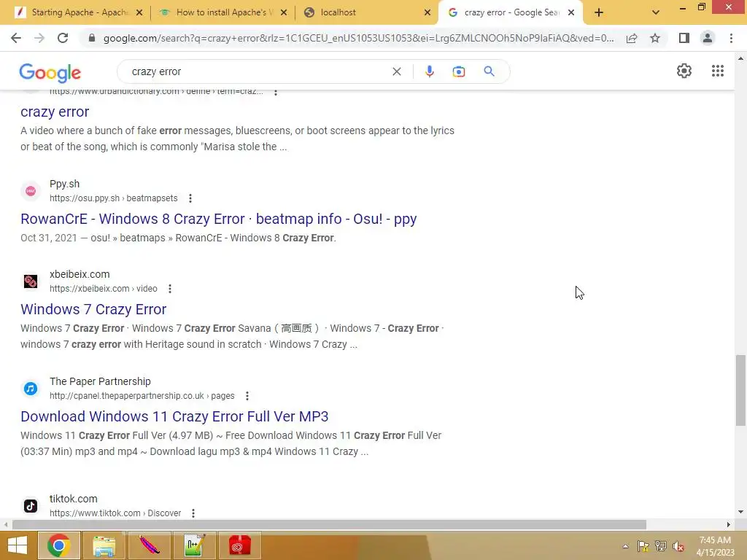The width and height of the screenshot is (747, 560).
Task: Show hidden system tray icons
Action: pos(625,546)
